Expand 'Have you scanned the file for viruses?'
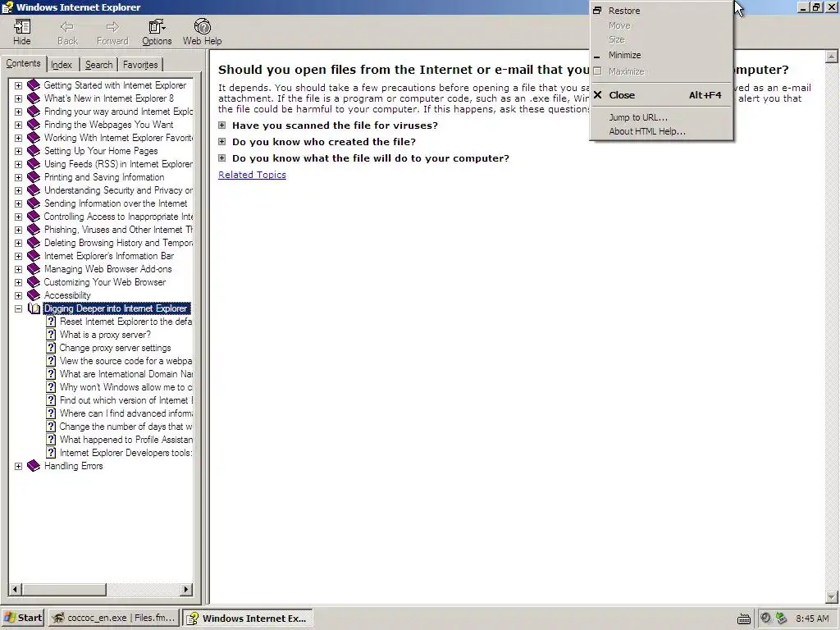 coord(221,126)
